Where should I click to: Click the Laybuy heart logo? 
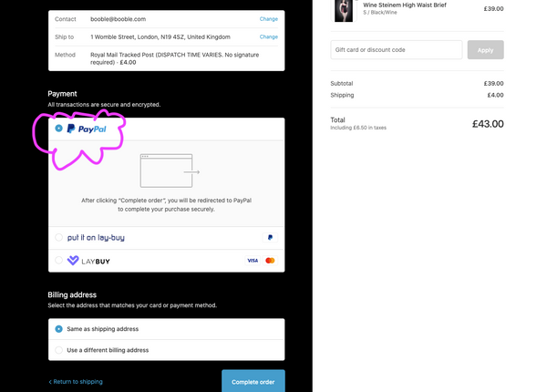tap(73, 260)
